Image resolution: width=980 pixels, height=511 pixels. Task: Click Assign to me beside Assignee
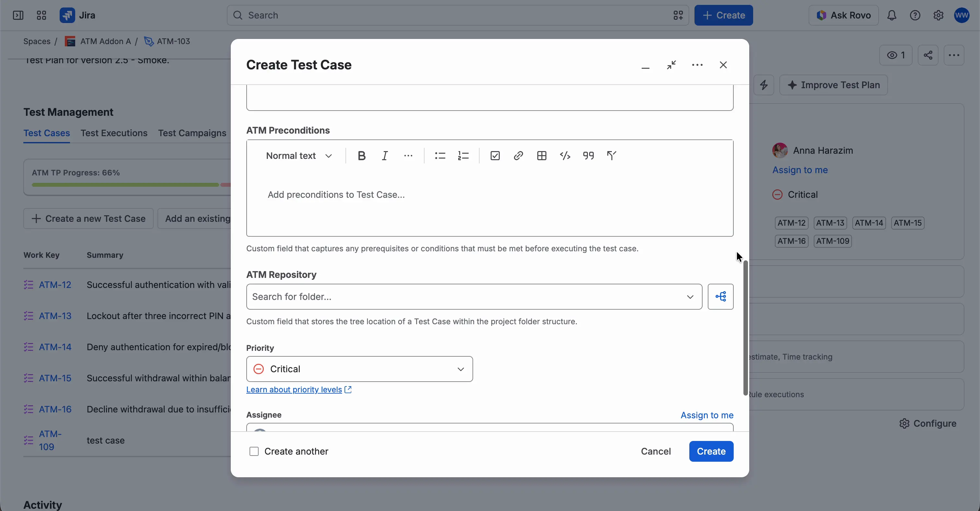point(707,415)
